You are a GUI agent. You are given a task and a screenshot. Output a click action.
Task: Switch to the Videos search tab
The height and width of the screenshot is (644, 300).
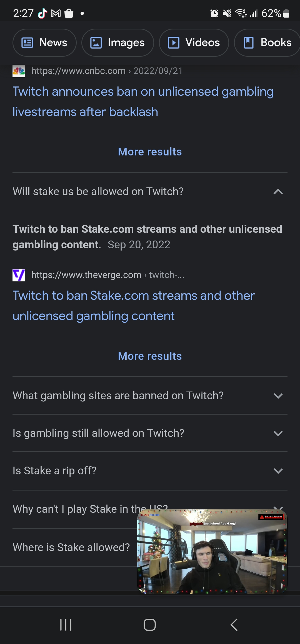pos(194,43)
